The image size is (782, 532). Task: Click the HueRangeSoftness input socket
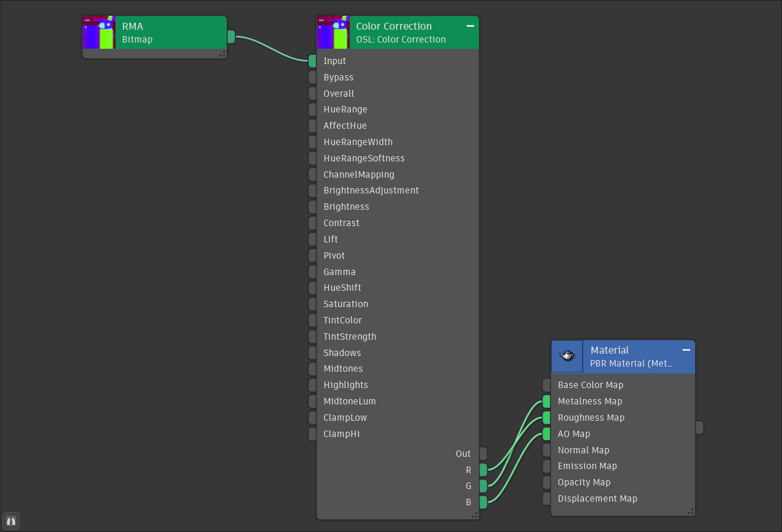tap(312, 158)
